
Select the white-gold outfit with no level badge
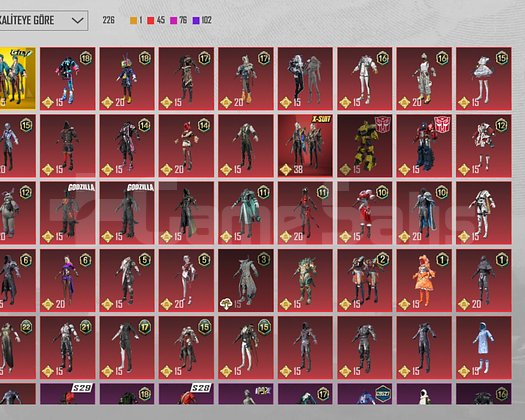click(x=484, y=213)
